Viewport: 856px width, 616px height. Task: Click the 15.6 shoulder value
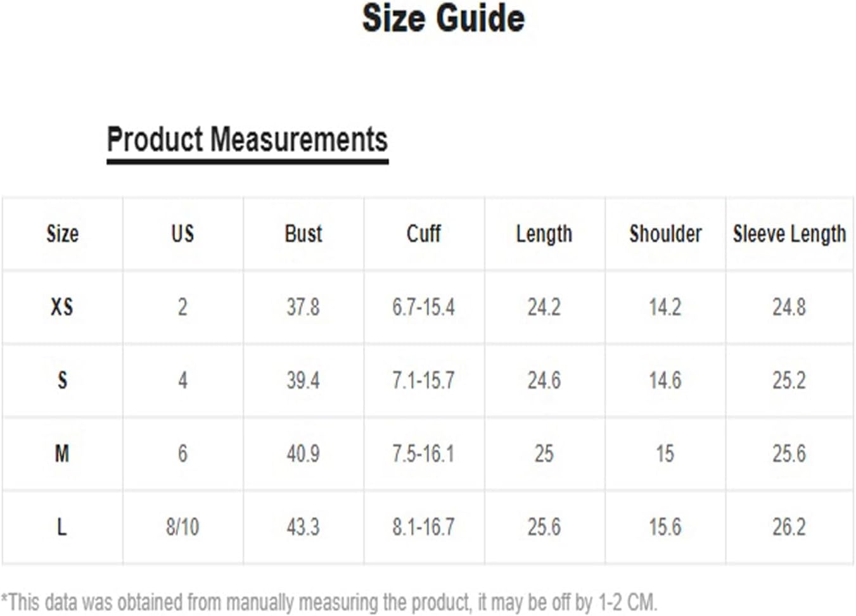tap(665, 527)
